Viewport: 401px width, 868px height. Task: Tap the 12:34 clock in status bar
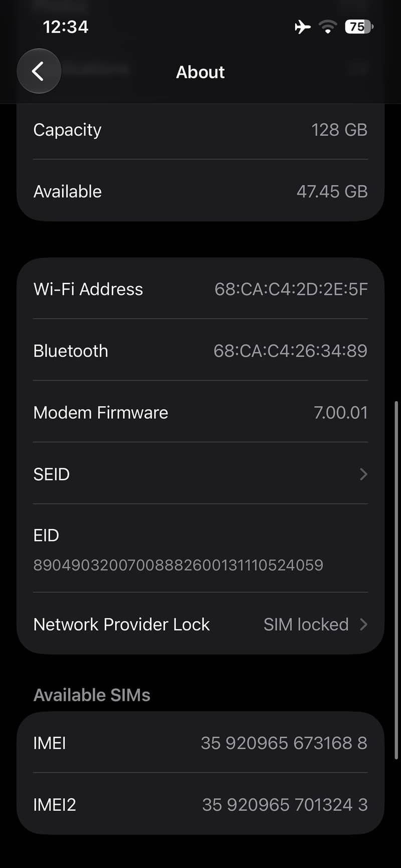66,27
